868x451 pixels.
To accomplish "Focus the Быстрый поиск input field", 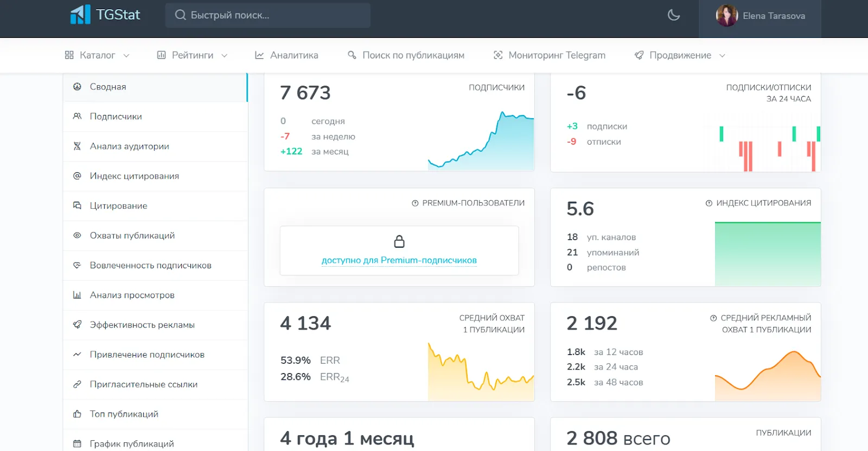I will pyautogui.click(x=268, y=15).
